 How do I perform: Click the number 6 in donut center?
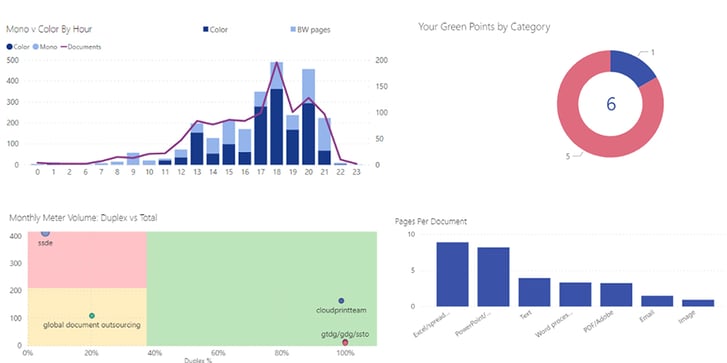coord(611,104)
